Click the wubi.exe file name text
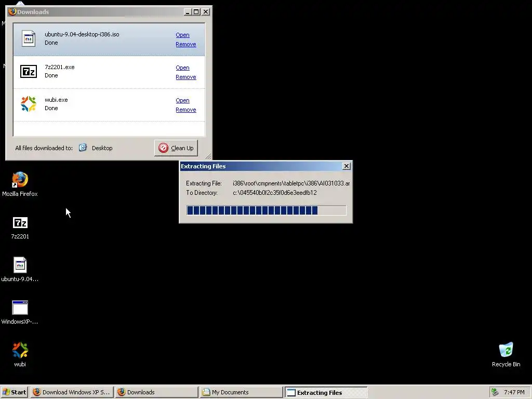Image resolution: width=532 pixels, height=399 pixels. pyautogui.click(x=56, y=100)
